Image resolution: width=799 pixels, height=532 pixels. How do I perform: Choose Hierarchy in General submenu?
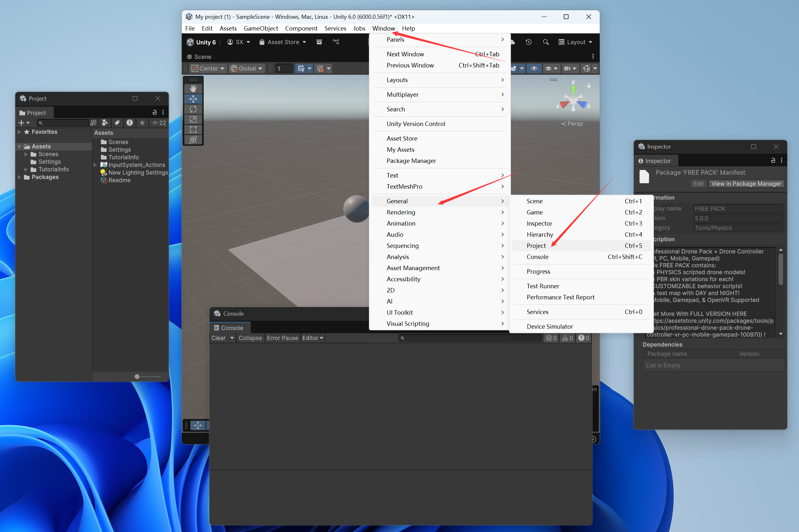(x=580, y=234)
